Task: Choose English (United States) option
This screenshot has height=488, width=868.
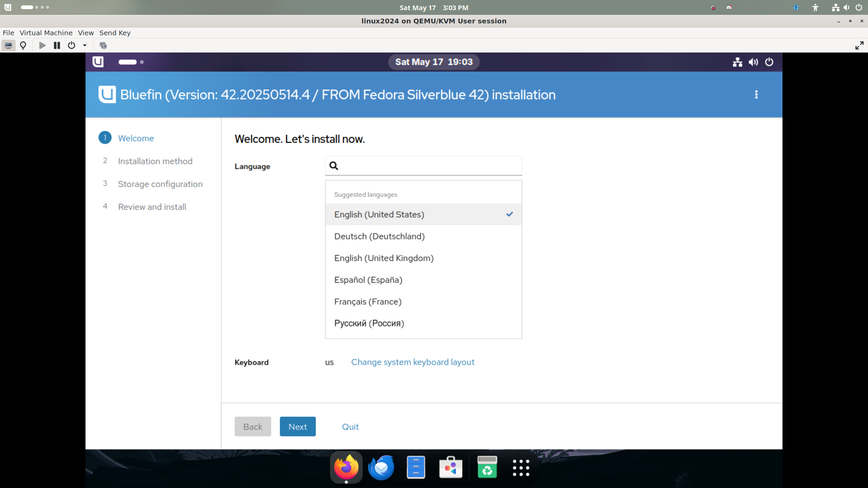Action: (x=379, y=215)
